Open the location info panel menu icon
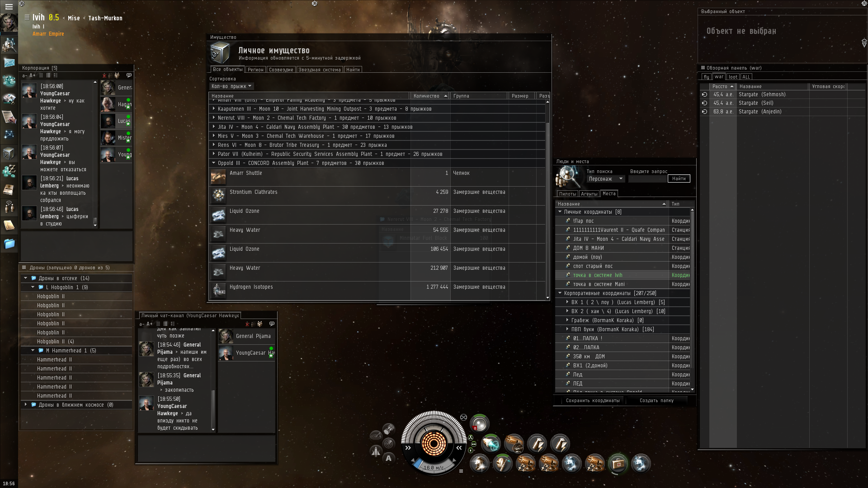 tap(27, 17)
